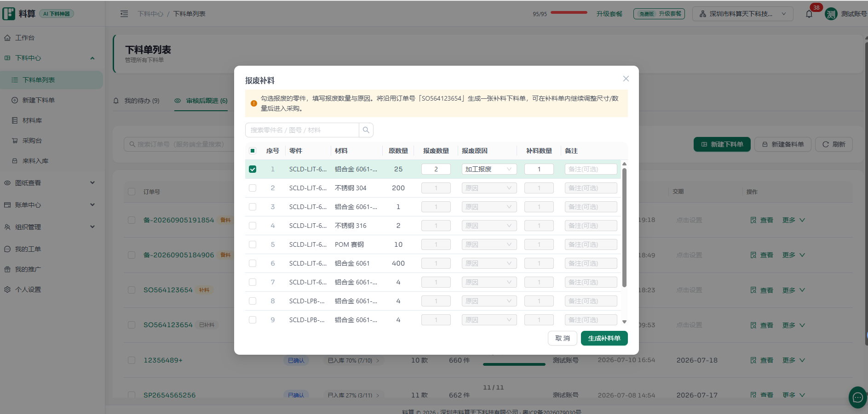Click the 备注 field in row 1
The image size is (868, 414).
pos(591,169)
